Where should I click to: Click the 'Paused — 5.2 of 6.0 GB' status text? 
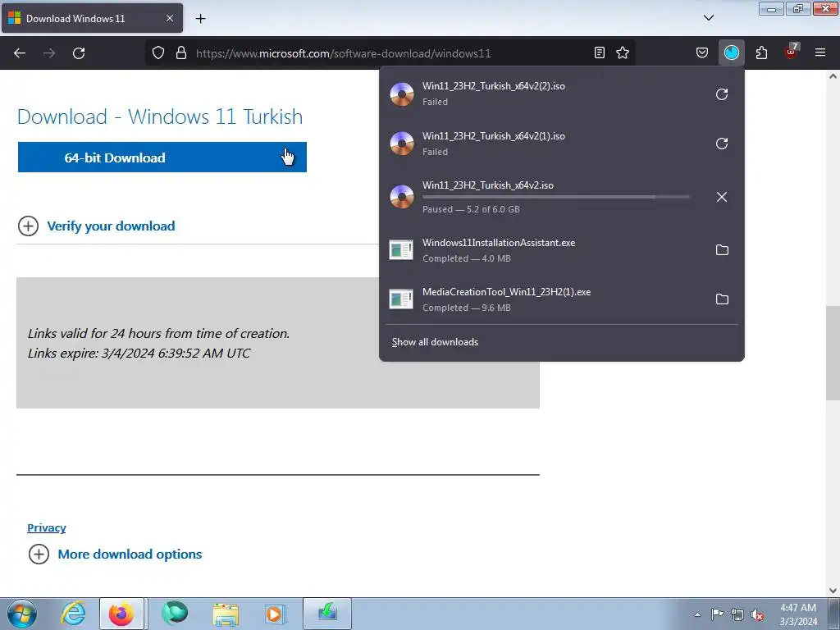[471, 209]
